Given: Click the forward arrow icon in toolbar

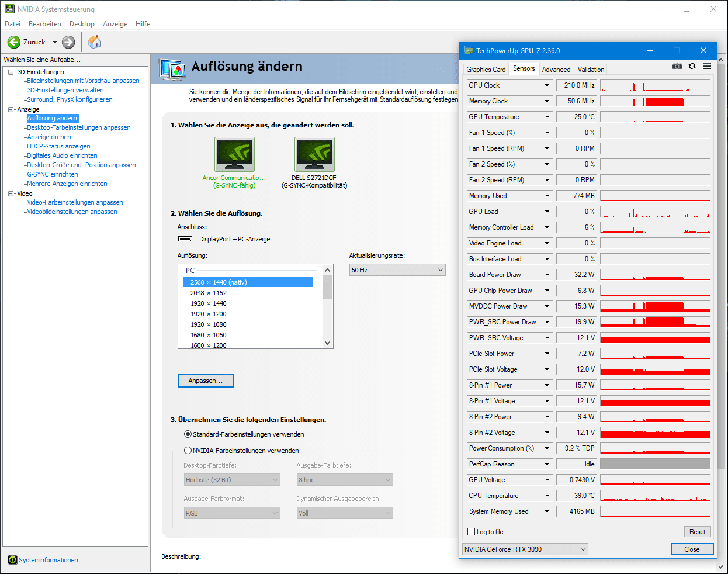Looking at the screenshot, I should click(68, 42).
